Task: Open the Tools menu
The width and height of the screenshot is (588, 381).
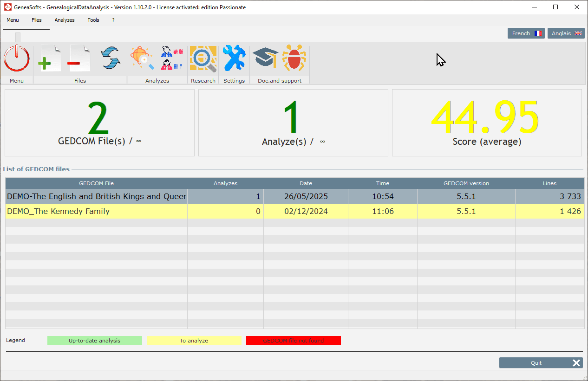Action: 93,20
